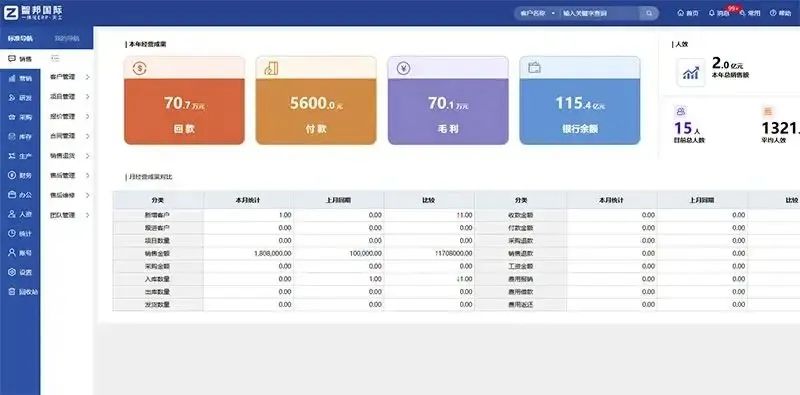The width and height of the screenshot is (800, 395).
Task: Expand 报价管理 submenu arrow
Action: [88, 116]
